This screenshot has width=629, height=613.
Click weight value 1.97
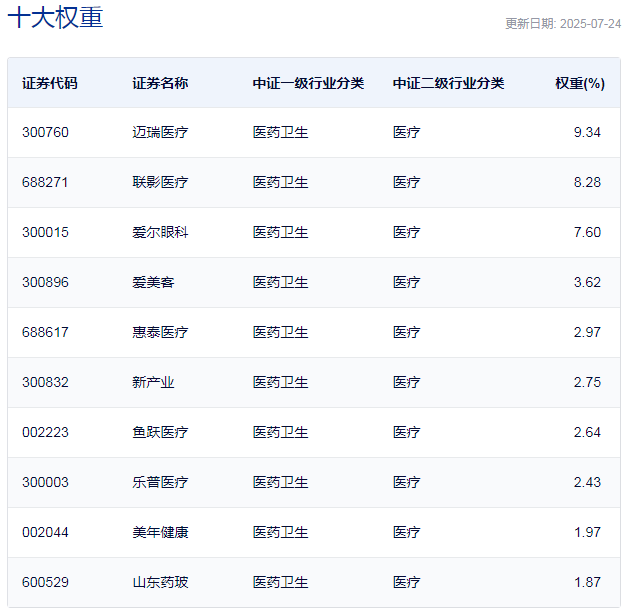[587, 532]
